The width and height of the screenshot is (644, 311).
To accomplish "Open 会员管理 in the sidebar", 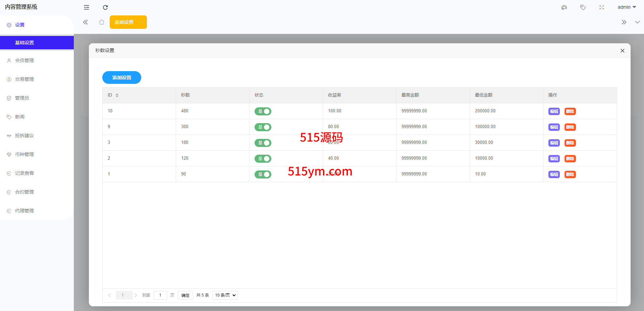I will coord(24,60).
